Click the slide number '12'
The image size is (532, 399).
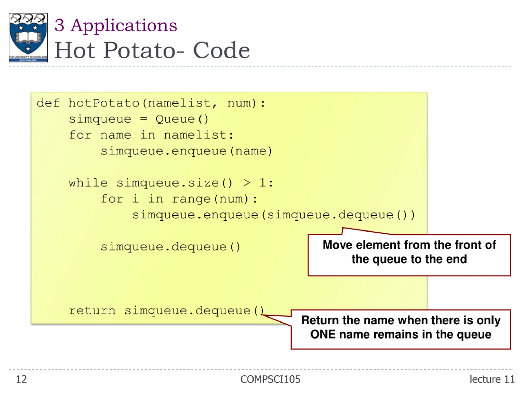(21, 379)
